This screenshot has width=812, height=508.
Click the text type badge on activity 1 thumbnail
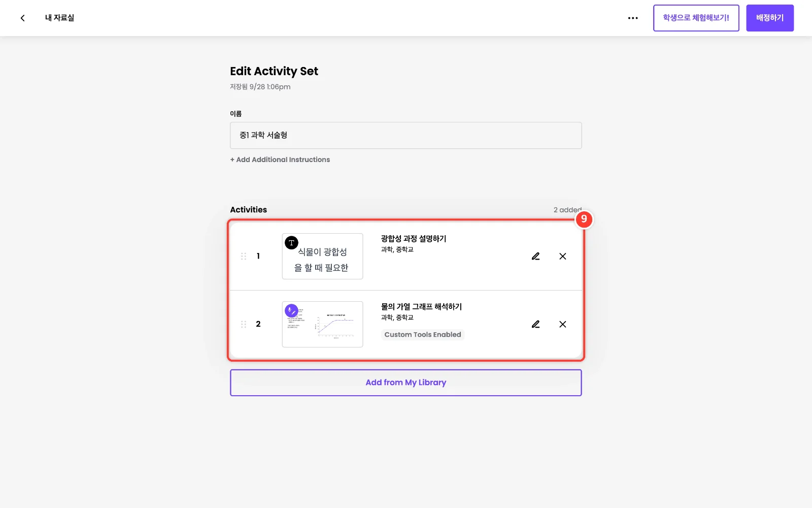click(291, 243)
